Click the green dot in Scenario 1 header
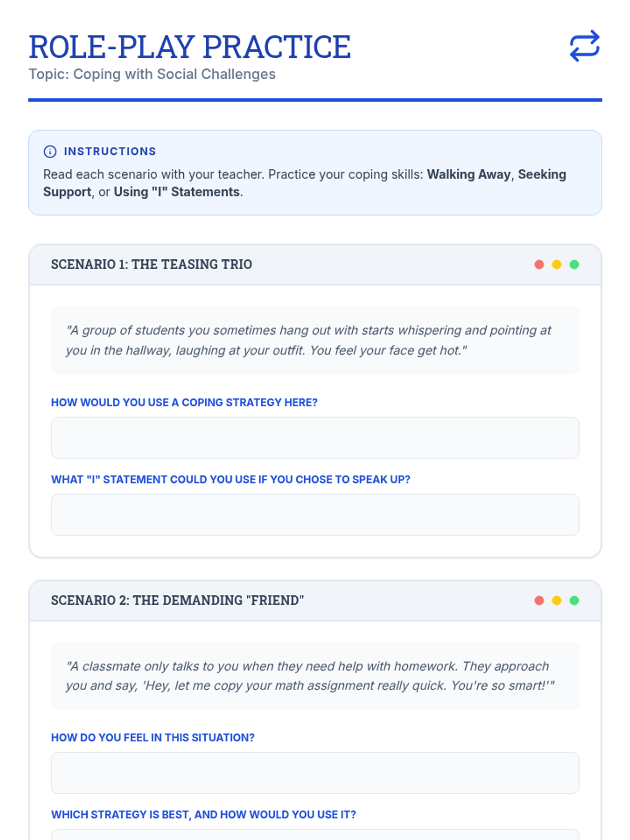 pos(574,265)
